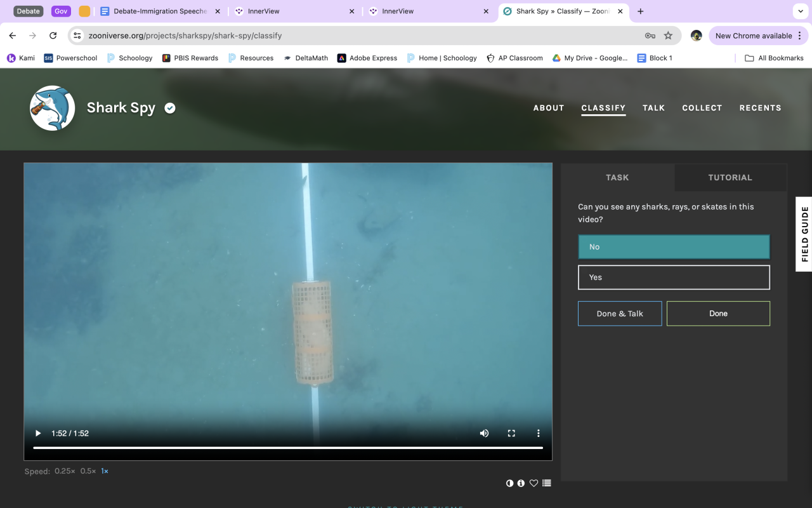Screen dimensions: 812x508
Task: Open the Collect section
Action: (x=702, y=108)
